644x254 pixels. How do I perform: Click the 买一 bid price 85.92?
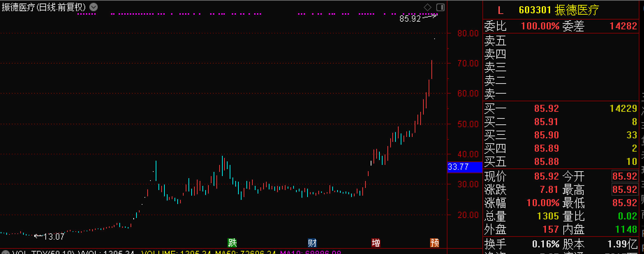coord(546,109)
